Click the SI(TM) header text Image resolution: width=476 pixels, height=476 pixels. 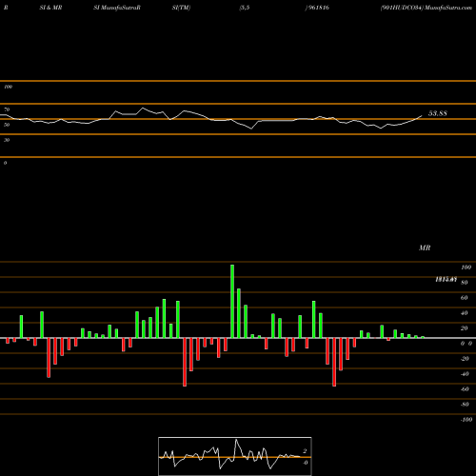(181, 8)
